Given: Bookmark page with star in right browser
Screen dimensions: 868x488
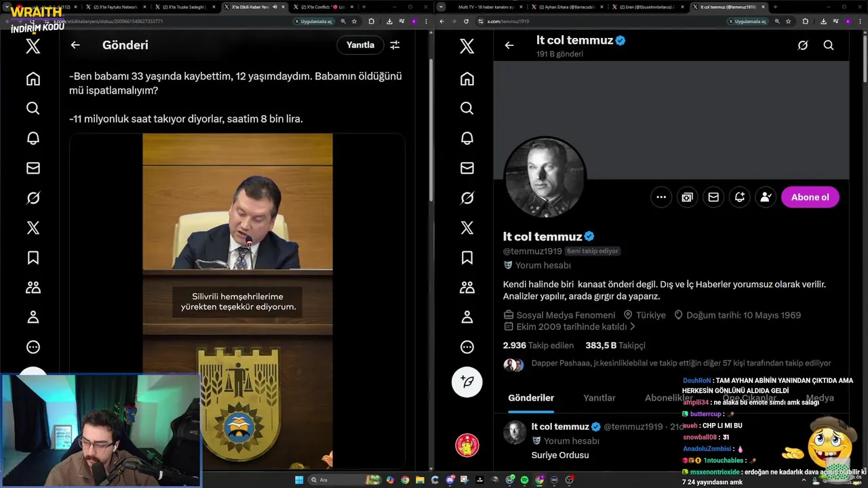Looking at the screenshot, I should [788, 22].
